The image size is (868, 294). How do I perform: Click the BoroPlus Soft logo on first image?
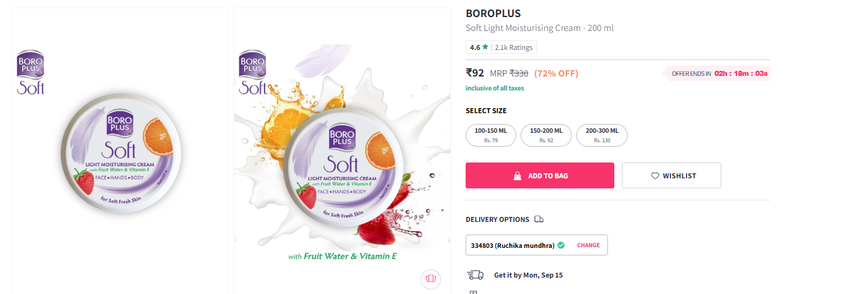point(30,72)
